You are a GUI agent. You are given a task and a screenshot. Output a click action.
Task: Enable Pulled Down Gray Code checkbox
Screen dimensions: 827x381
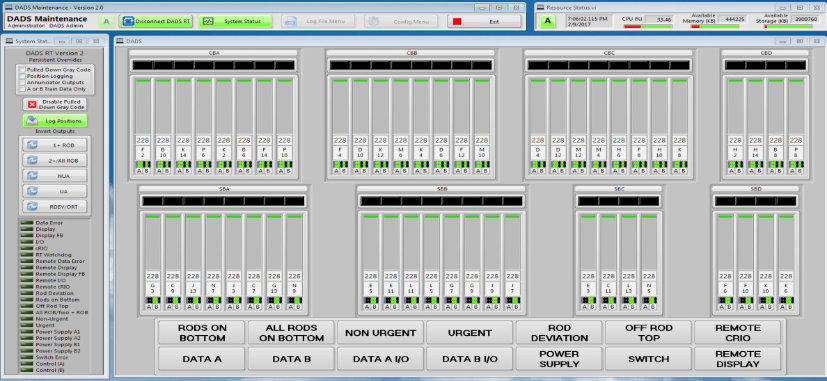coord(22,70)
